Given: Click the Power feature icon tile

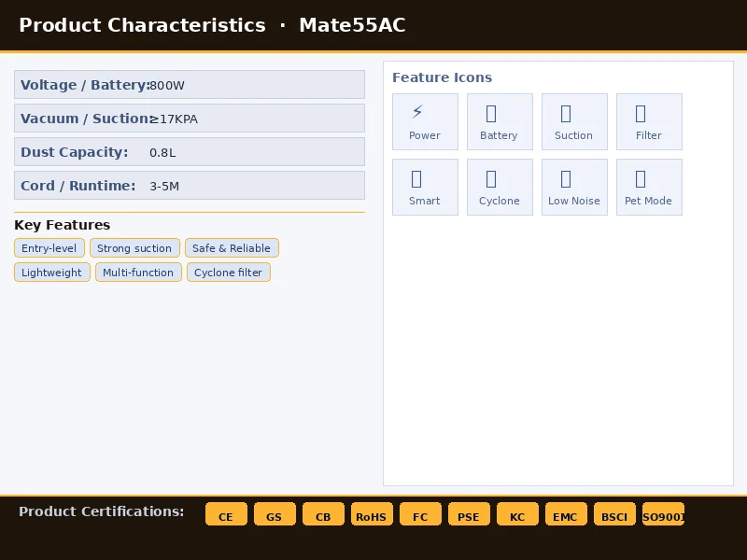Looking at the screenshot, I should coord(425,121).
